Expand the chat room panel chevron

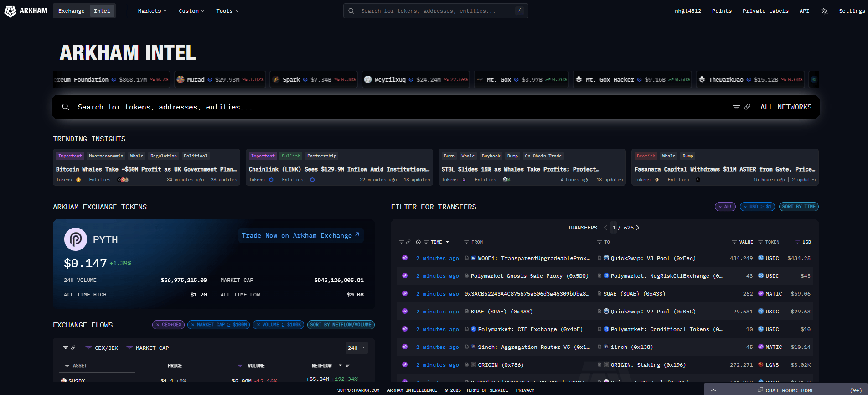(x=713, y=390)
